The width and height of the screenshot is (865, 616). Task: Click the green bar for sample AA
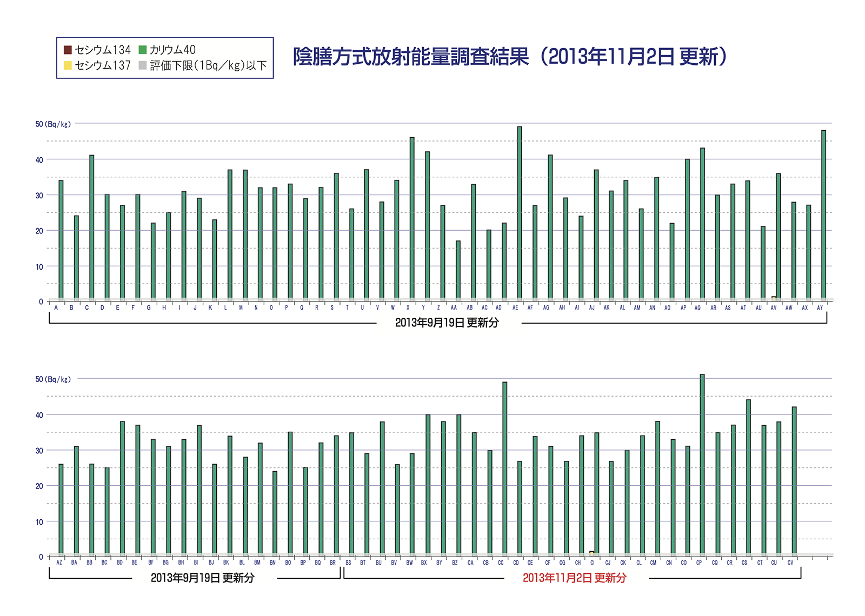click(x=458, y=270)
